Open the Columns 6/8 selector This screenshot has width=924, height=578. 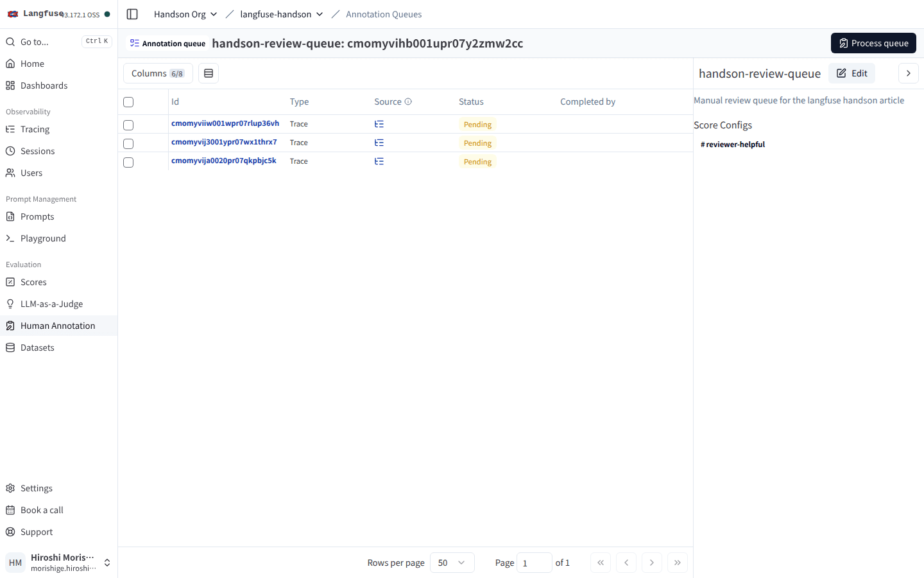[x=158, y=73]
